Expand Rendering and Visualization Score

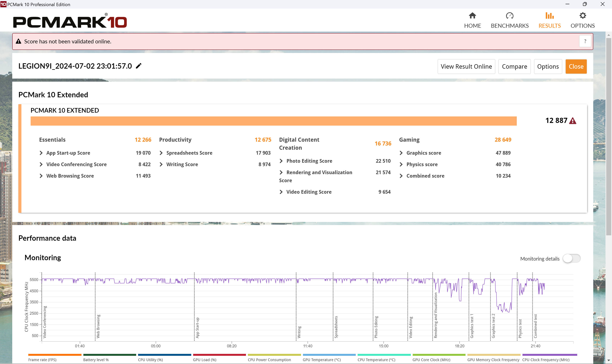281,172
